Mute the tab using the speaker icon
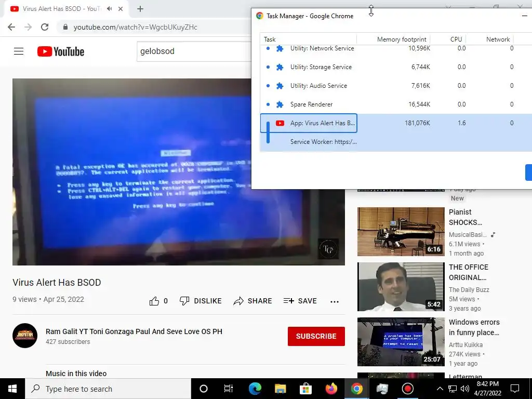The width and height of the screenshot is (532, 399). 109,9
